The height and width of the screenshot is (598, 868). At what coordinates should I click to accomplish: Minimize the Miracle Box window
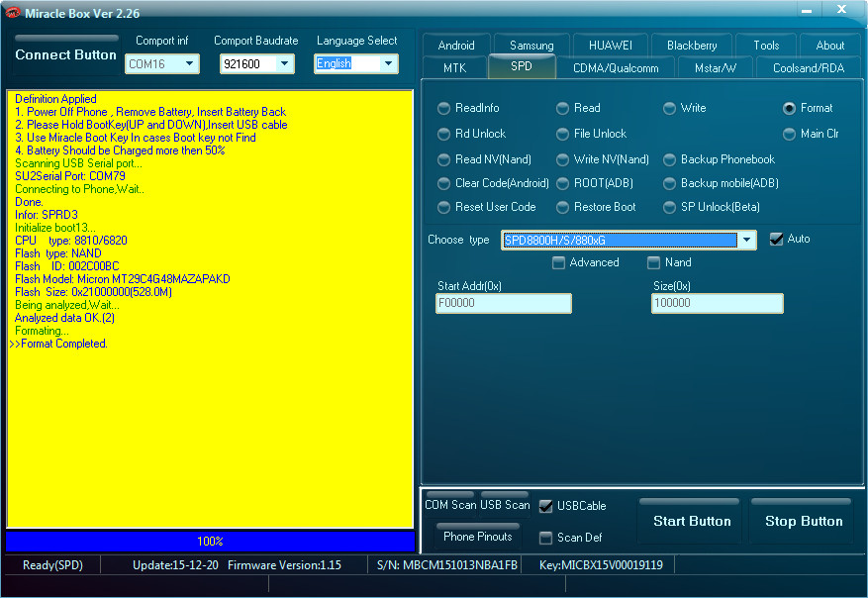807,10
